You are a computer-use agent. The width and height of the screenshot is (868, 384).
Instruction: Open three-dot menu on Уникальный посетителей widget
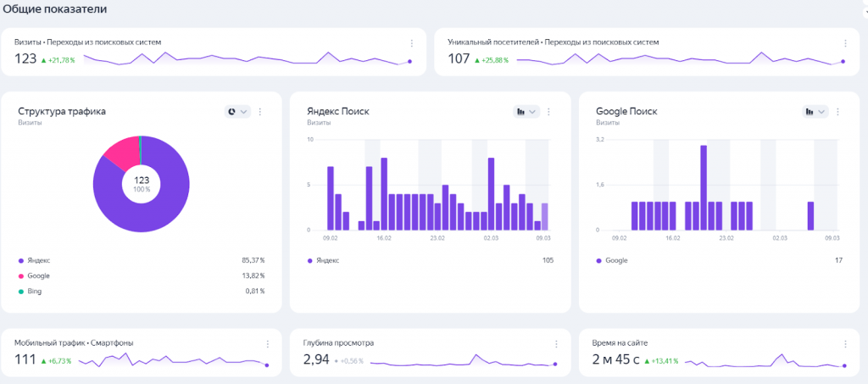click(x=844, y=42)
